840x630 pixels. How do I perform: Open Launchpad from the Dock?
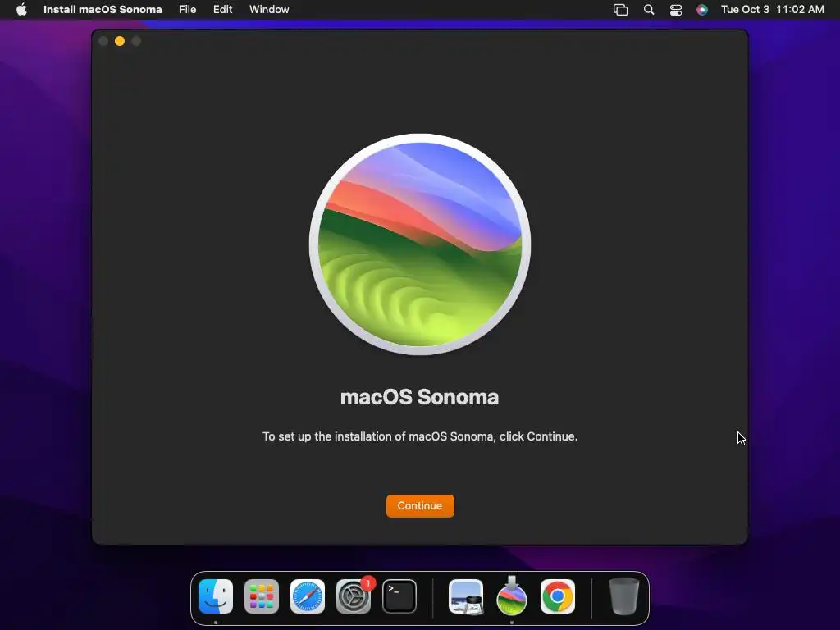262,596
